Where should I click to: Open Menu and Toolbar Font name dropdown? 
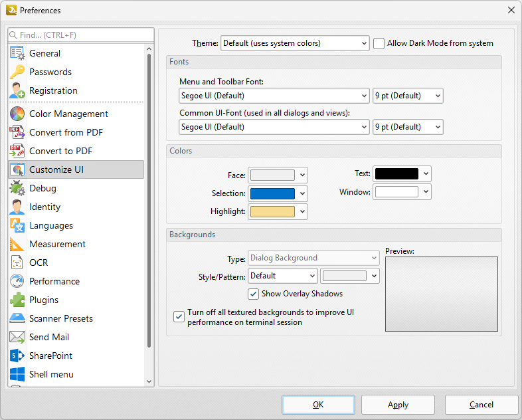274,96
